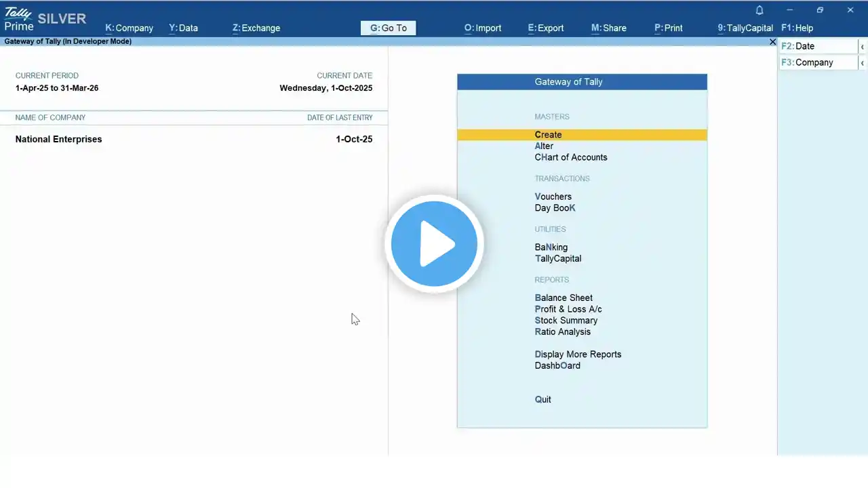Select Display More Reports
Viewport: 868px width, 488px height.
pos(578,354)
